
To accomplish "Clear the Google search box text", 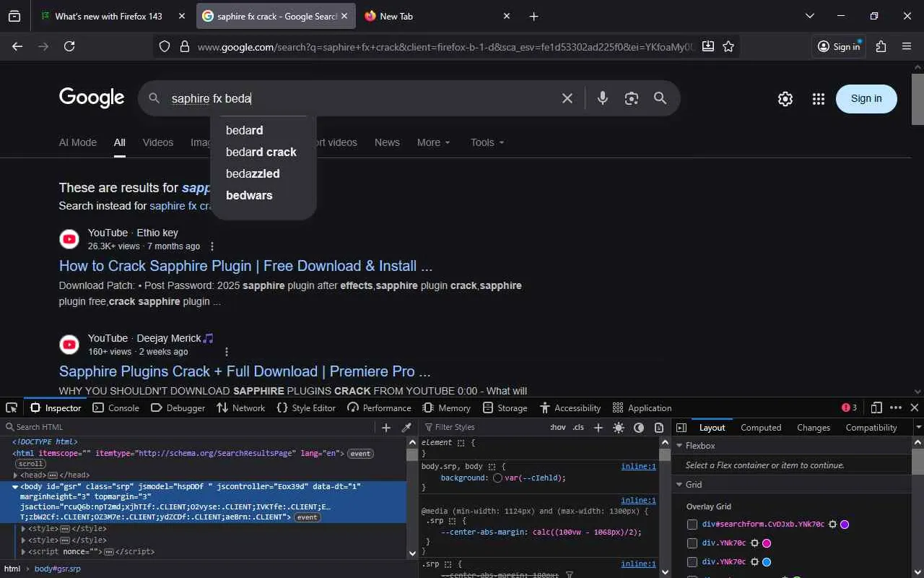I will click(567, 98).
